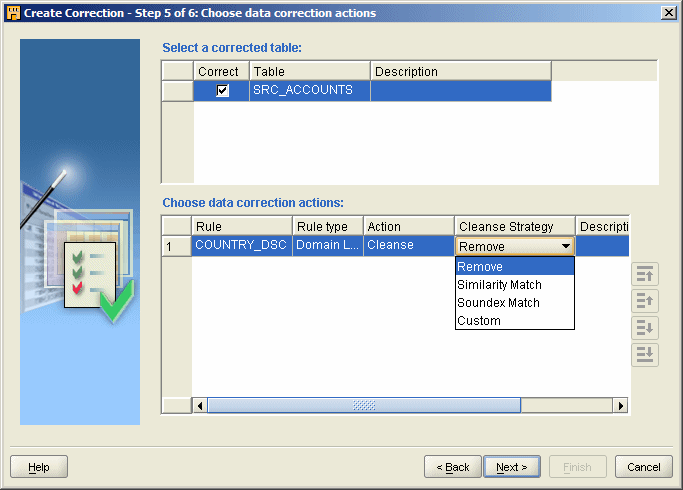Viewport: 683px width, 490px height.
Task: Click the cut-off Descripti column header
Action: [603, 226]
